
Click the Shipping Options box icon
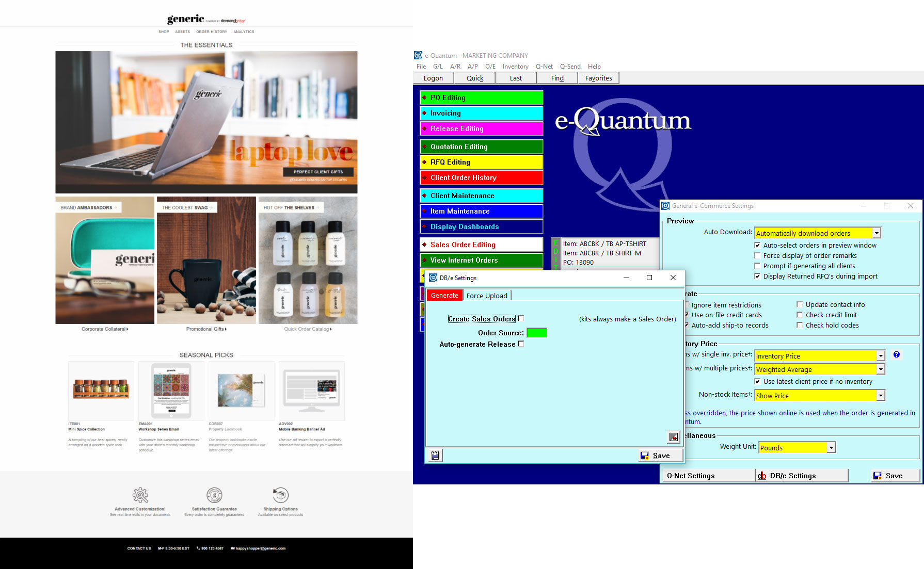[x=280, y=495]
